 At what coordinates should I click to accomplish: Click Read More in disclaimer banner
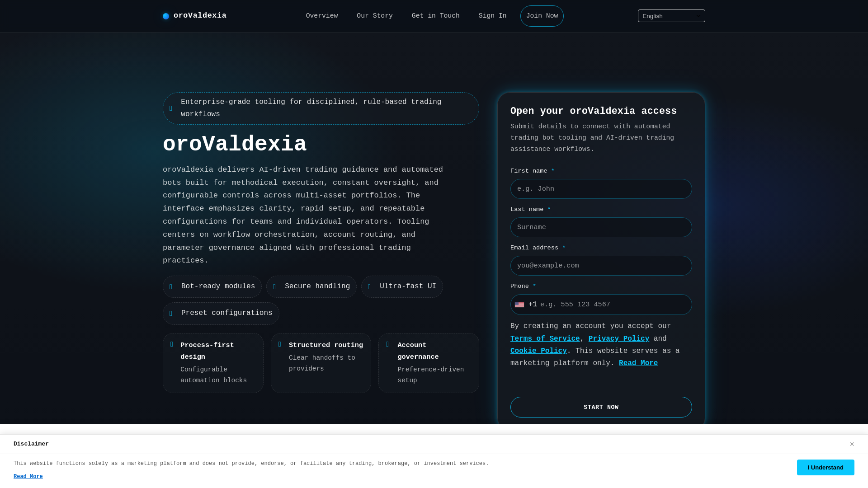[x=28, y=477]
